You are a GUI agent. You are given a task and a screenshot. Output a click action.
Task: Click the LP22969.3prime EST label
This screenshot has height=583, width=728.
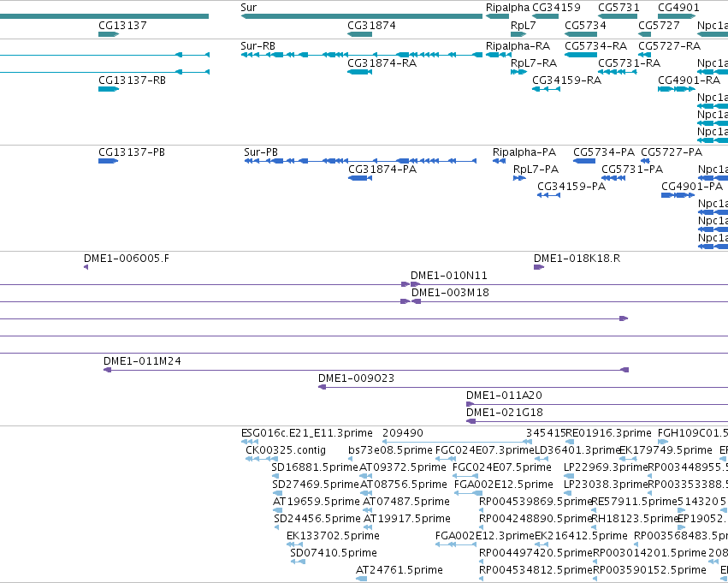[606, 467]
